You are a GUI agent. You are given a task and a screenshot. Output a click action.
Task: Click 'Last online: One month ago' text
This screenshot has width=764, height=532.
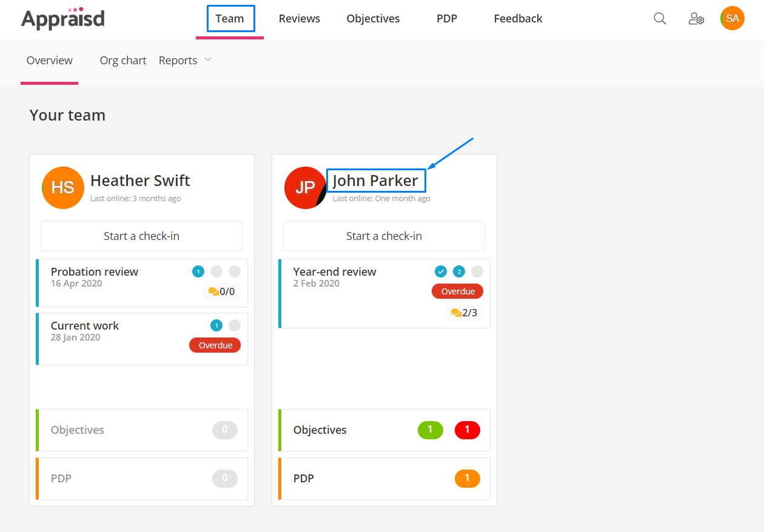click(381, 198)
